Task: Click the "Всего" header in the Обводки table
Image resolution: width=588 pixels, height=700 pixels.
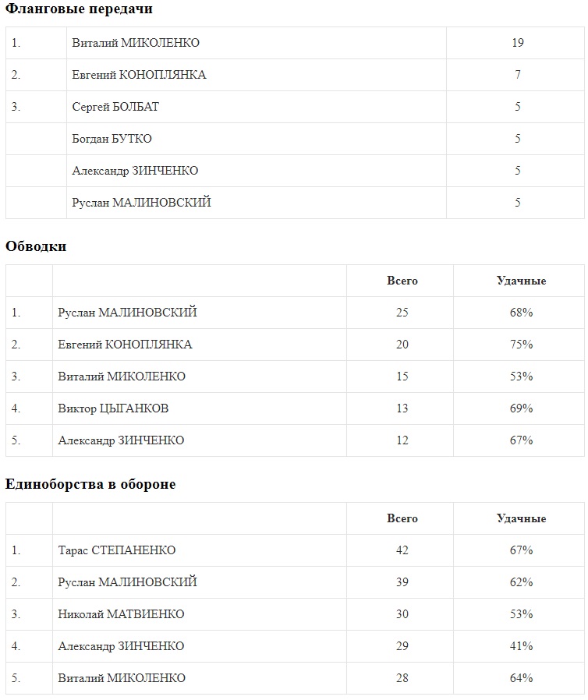Action: click(402, 281)
